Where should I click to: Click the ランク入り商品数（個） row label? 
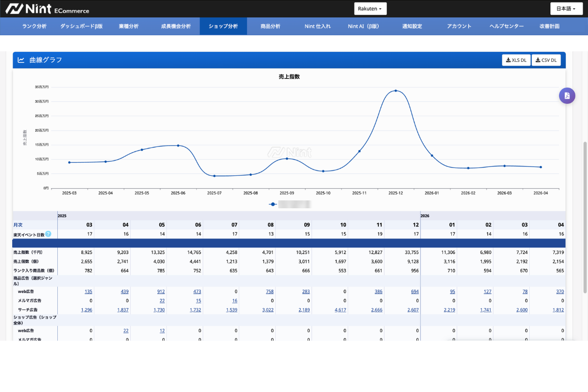pyautogui.click(x=33, y=270)
